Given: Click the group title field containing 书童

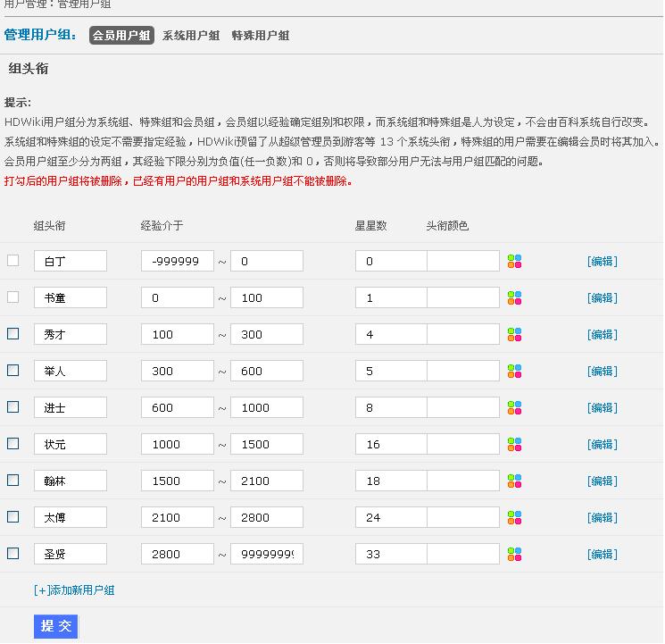Looking at the screenshot, I should 71,297.
